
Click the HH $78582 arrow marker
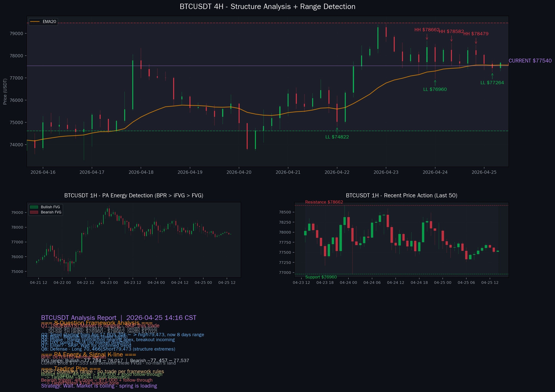click(x=451, y=39)
